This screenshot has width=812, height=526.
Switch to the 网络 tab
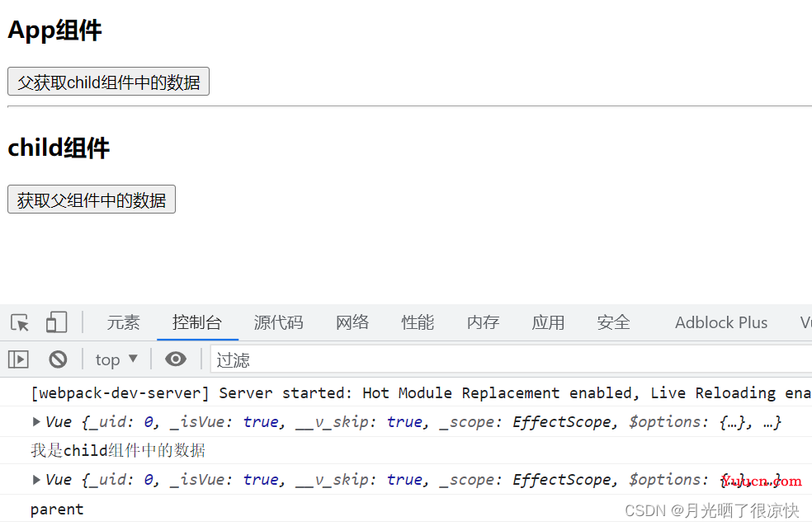(x=352, y=322)
